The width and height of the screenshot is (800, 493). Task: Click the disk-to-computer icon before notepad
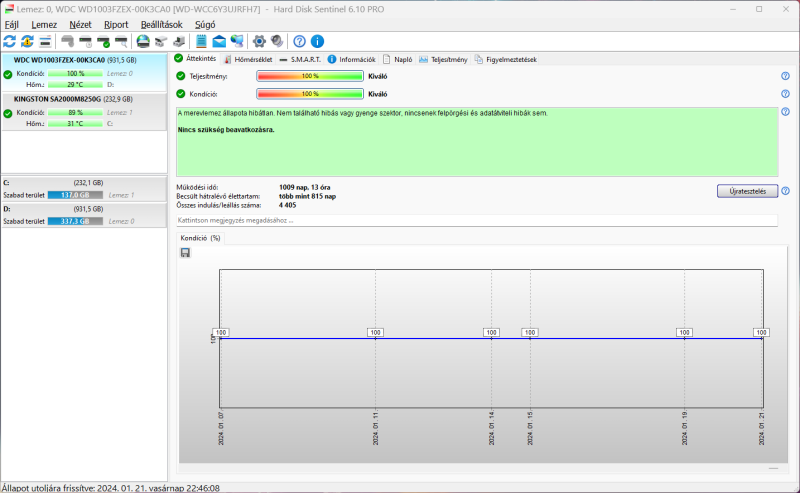(x=179, y=41)
